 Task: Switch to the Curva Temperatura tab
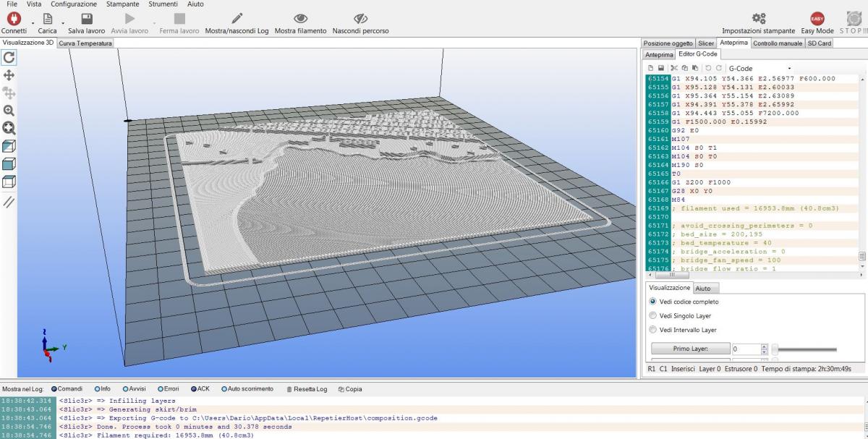[x=85, y=43]
